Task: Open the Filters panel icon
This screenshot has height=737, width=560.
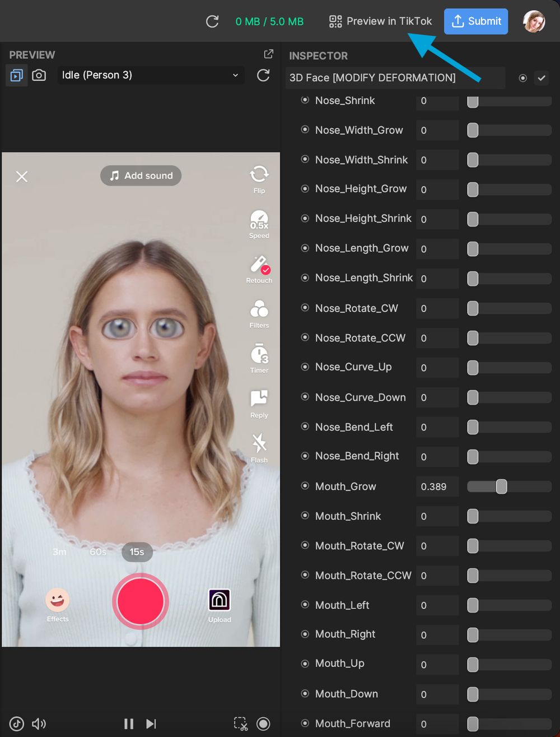Action: point(259,310)
